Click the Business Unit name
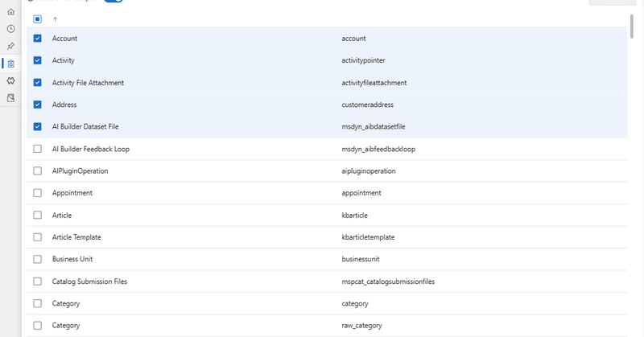The image size is (644, 337). [x=72, y=259]
